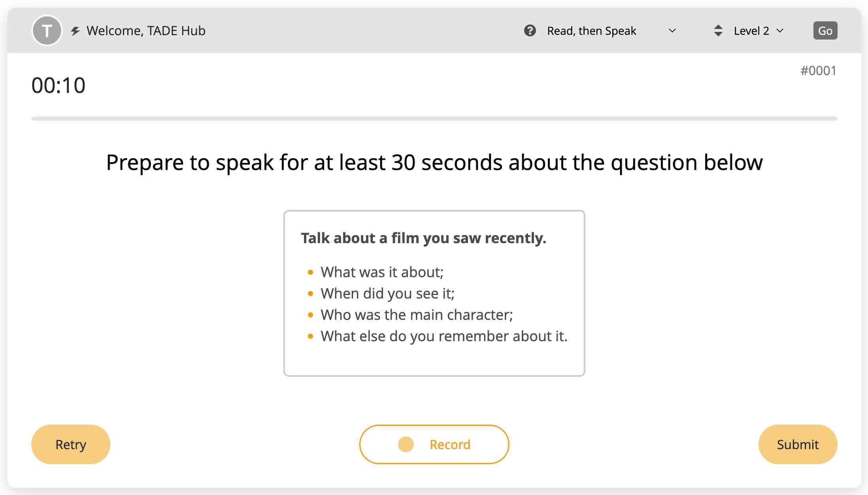The image size is (868, 495).
Task: Select the Who was the main character bullet
Action: click(x=417, y=315)
